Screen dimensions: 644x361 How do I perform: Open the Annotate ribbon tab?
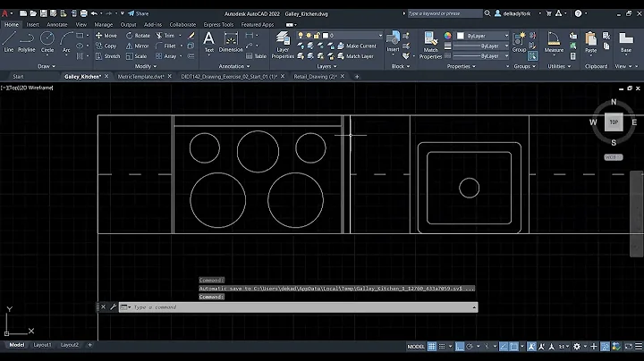click(x=56, y=24)
